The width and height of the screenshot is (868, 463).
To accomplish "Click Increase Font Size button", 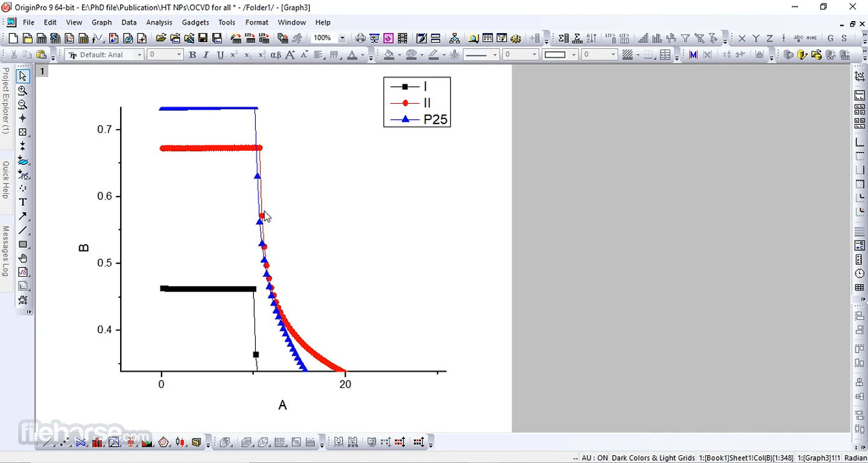I will (290, 55).
